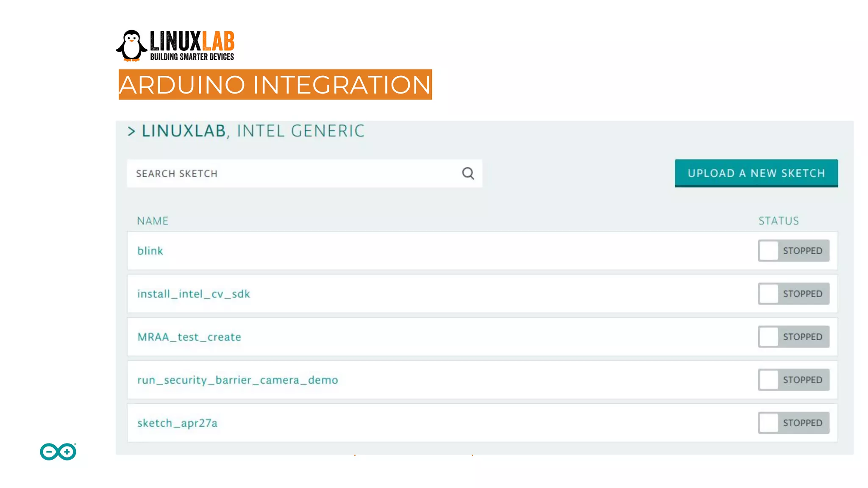Toggle install_intel_cv_sdk status switch
The width and height of the screenshot is (868, 488).
[x=793, y=294]
